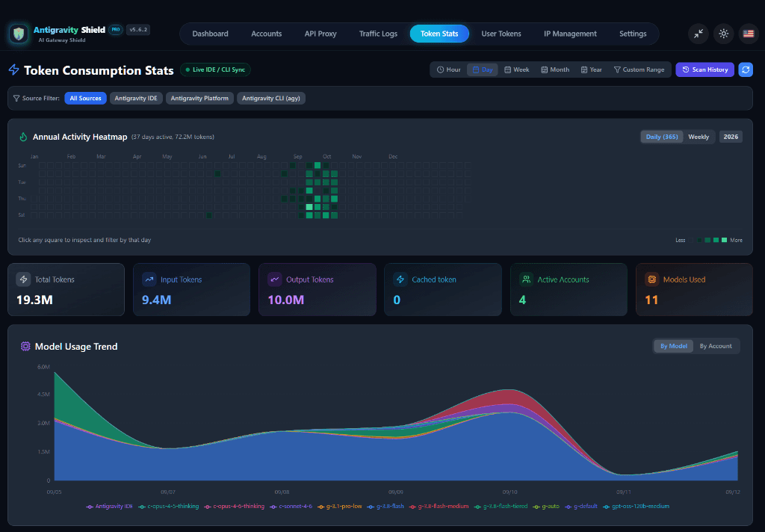Screen dimensions: 765x532
Task: Open the Traffic Logs tab
Action: [378, 34]
